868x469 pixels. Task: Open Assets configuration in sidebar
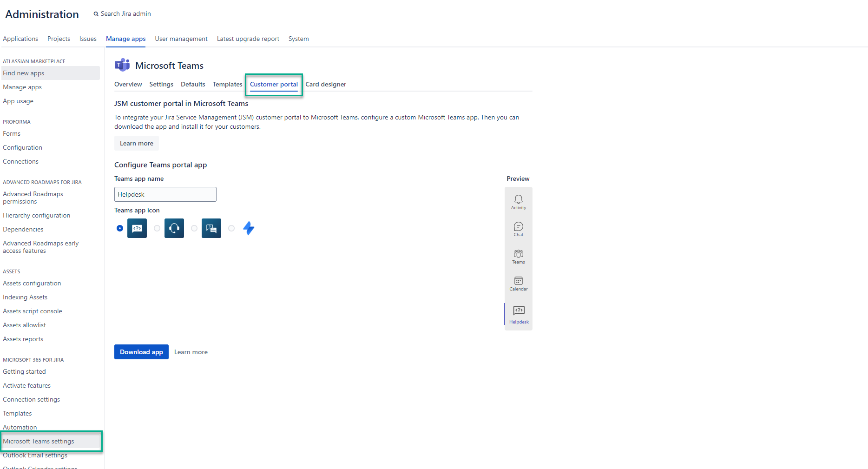click(x=32, y=283)
